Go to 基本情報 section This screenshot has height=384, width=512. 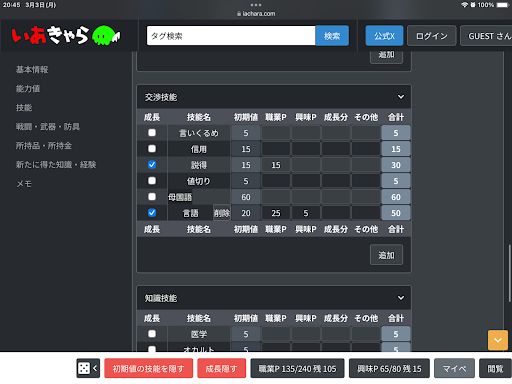pos(32,69)
